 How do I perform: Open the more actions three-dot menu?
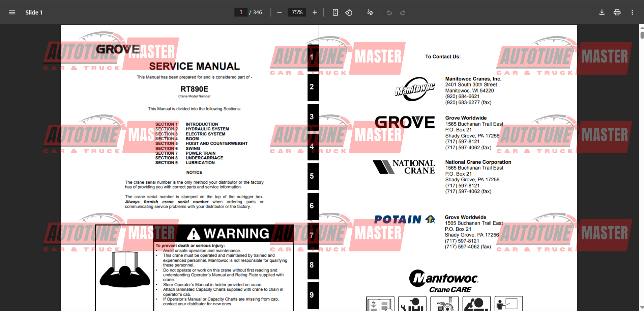(632, 12)
